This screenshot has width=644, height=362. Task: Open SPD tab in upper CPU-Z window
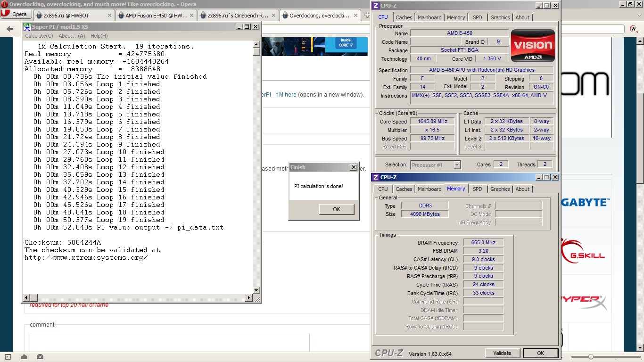pos(478,17)
